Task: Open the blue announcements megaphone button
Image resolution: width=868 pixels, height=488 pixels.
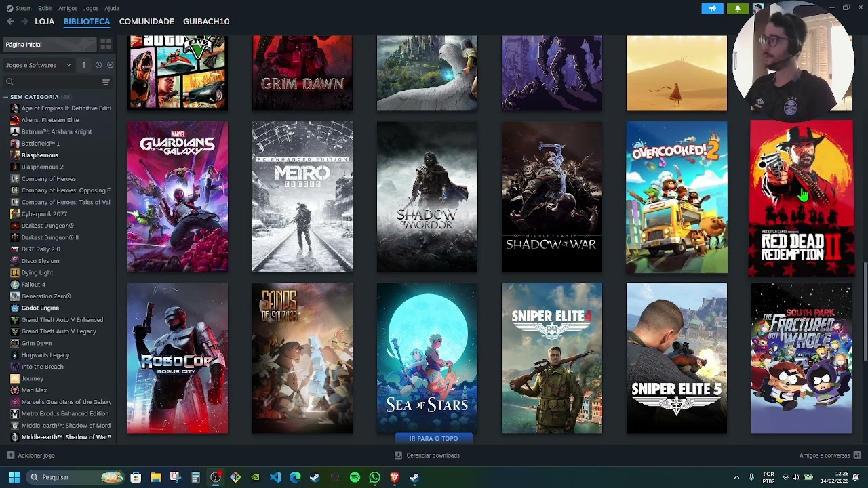Action: coord(712,8)
